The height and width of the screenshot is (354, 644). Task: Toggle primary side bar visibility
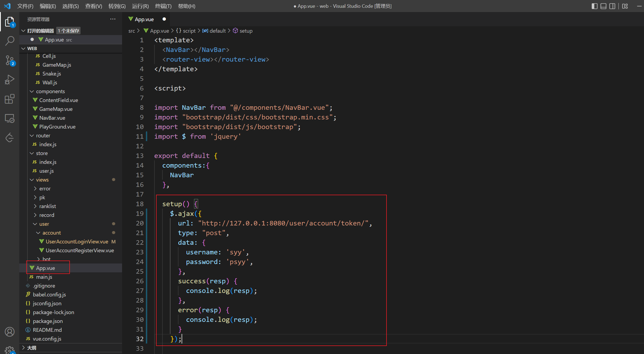(x=594, y=6)
